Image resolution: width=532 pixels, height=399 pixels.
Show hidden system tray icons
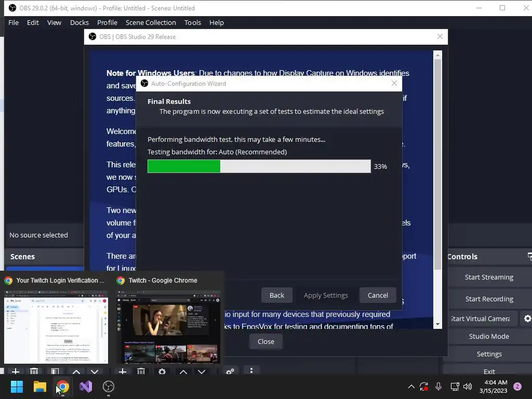click(x=411, y=387)
